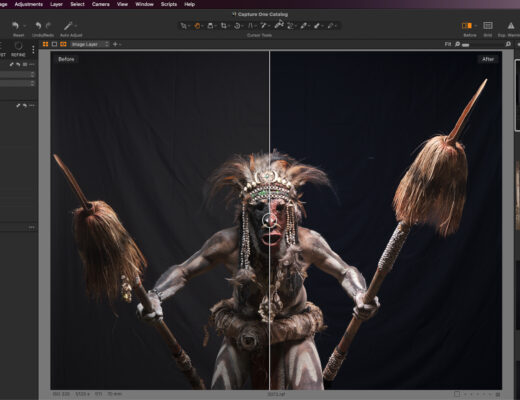Click the After label on image
520x400 pixels.
coord(488,59)
